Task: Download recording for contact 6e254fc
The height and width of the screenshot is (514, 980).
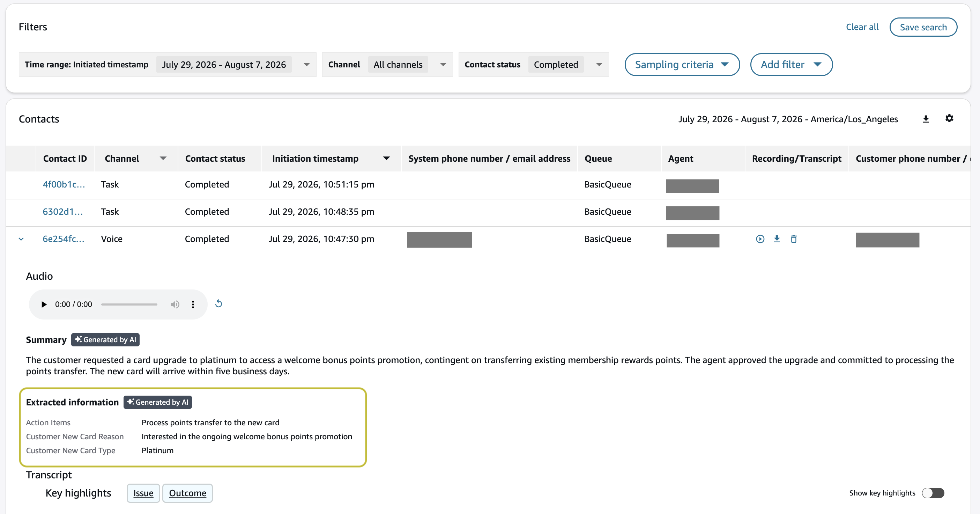Action: (777, 239)
